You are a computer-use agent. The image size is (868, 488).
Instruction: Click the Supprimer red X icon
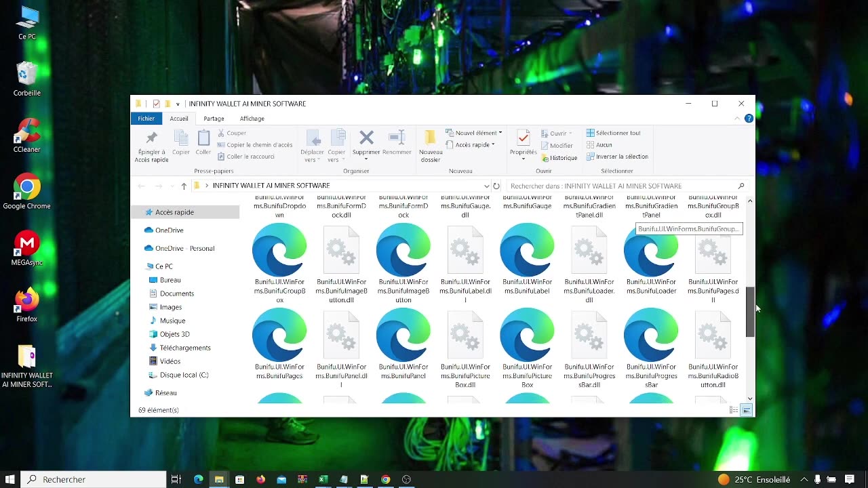(x=366, y=138)
